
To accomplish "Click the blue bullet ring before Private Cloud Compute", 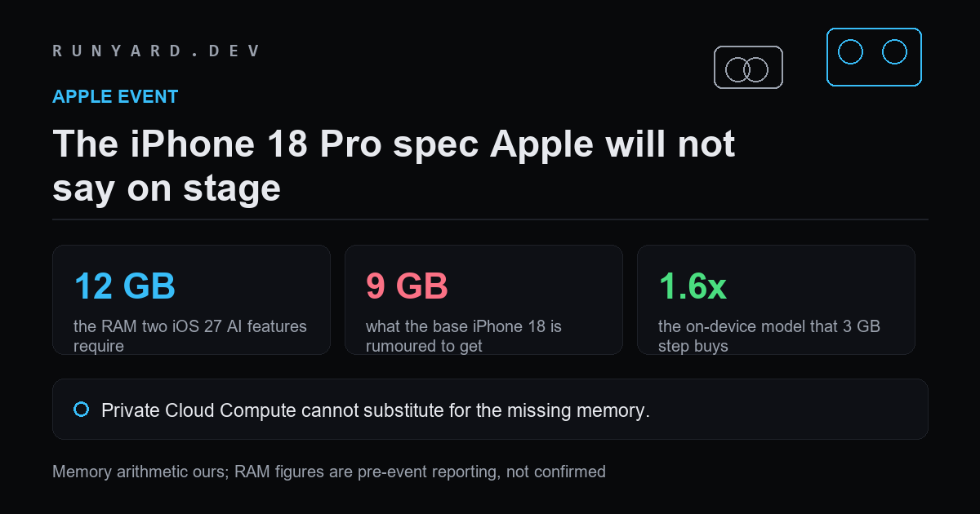I will pos(81,410).
